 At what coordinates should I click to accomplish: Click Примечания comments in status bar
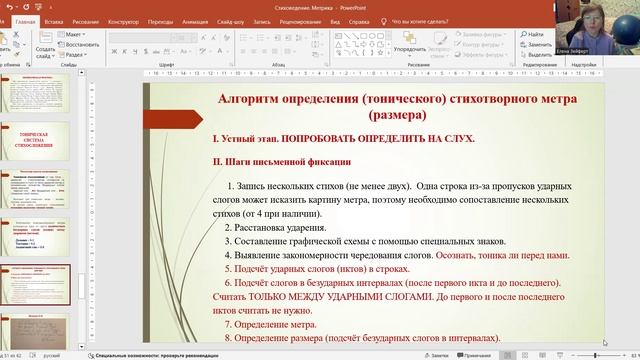[x=474, y=356]
